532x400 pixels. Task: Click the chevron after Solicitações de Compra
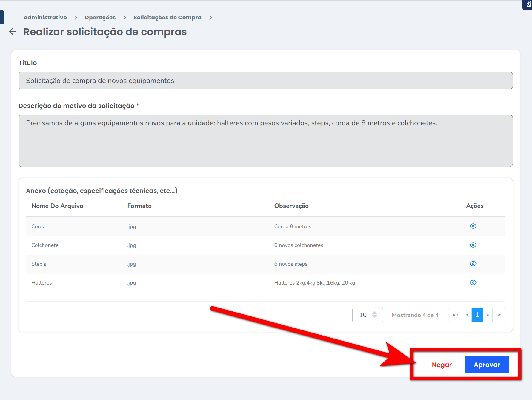point(210,18)
